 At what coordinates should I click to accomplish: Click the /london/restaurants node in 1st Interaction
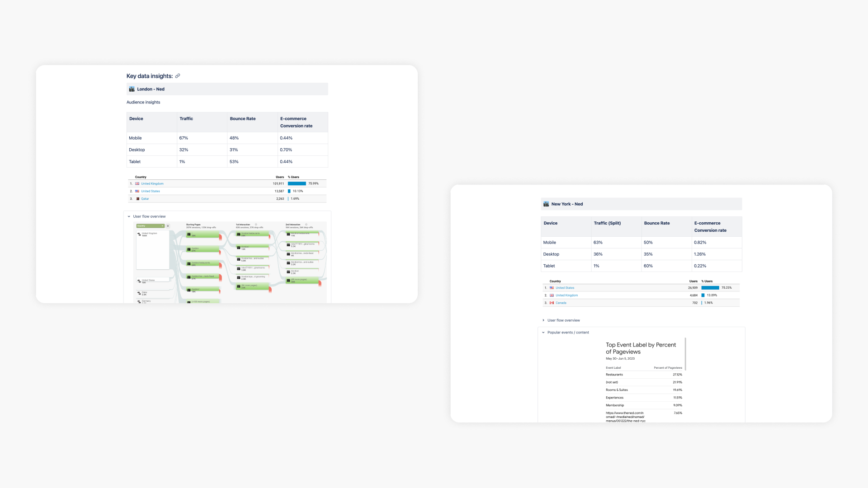(252, 234)
